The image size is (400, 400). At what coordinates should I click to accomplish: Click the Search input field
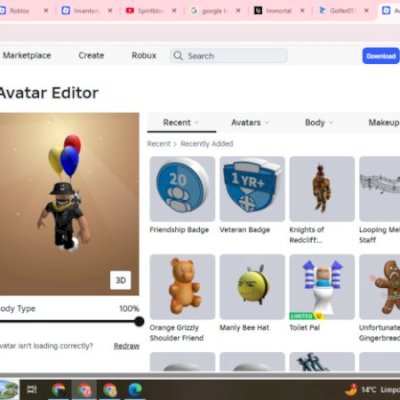(228, 56)
